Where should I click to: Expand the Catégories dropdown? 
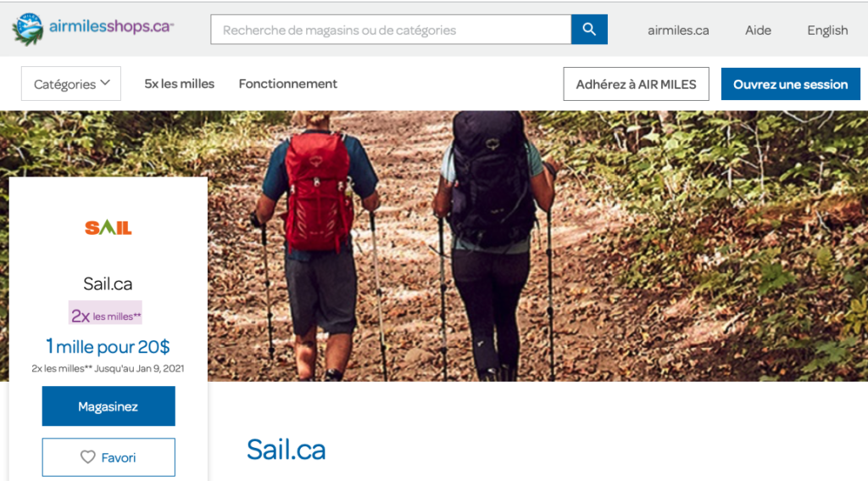(71, 84)
